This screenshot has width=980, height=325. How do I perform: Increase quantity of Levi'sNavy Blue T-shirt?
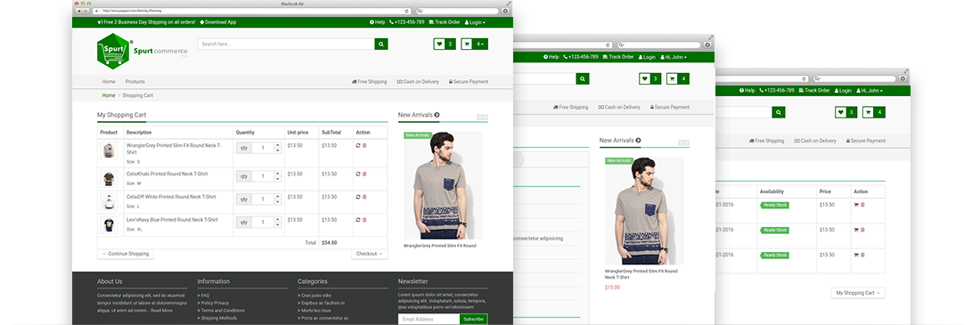coord(278,219)
